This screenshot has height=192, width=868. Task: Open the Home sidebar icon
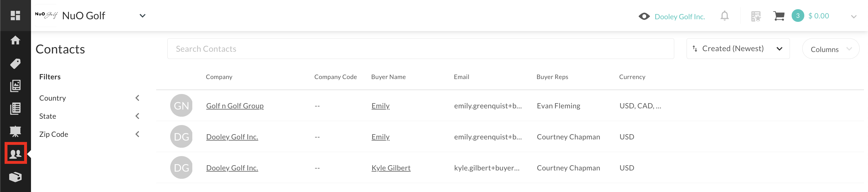tap(15, 41)
